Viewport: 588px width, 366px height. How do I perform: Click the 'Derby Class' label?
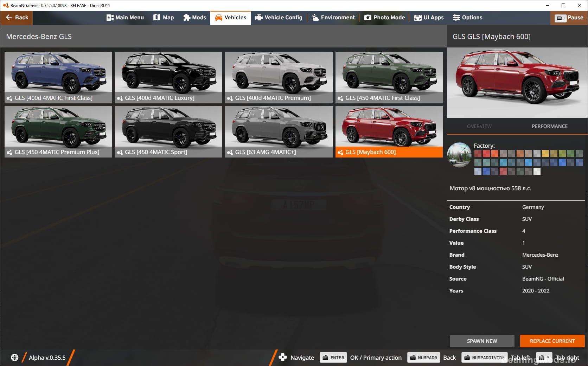pos(464,219)
